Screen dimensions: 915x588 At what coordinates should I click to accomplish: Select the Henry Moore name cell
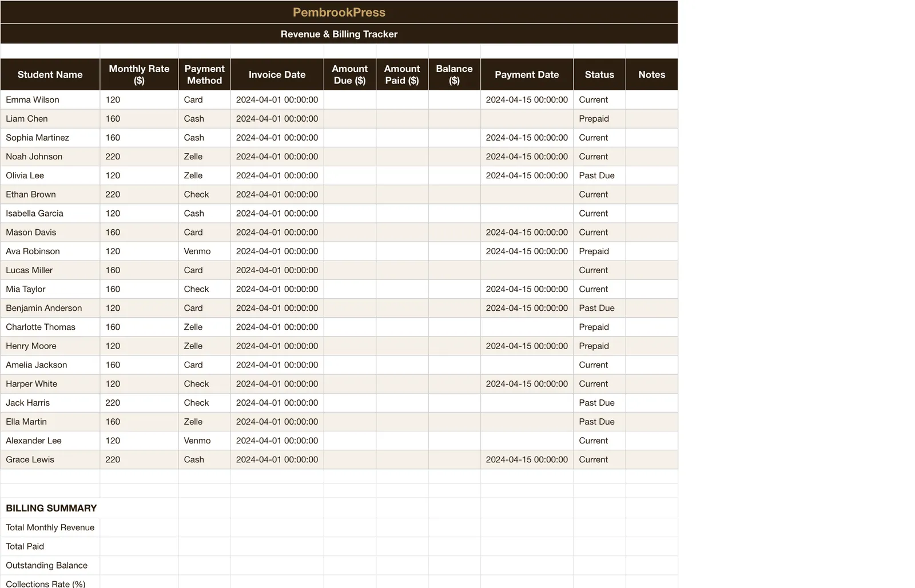tap(50, 346)
